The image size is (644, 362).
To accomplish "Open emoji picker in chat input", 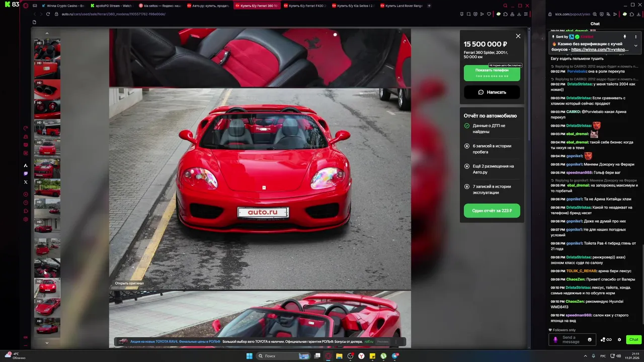I will (x=590, y=339).
